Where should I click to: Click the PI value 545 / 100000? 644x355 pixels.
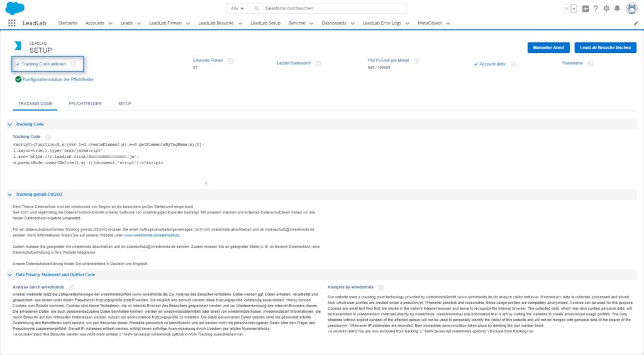point(379,68)
